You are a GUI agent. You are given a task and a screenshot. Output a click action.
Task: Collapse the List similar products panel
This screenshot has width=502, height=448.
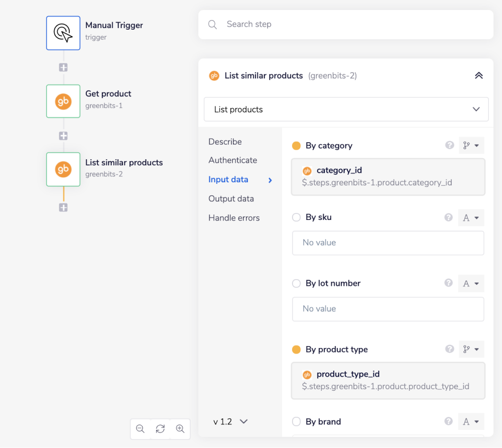click(x=478, y=76)
